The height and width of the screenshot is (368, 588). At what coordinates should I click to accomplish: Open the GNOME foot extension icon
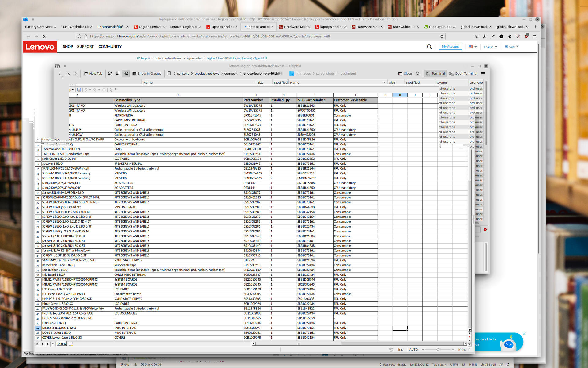coord(510,36)
